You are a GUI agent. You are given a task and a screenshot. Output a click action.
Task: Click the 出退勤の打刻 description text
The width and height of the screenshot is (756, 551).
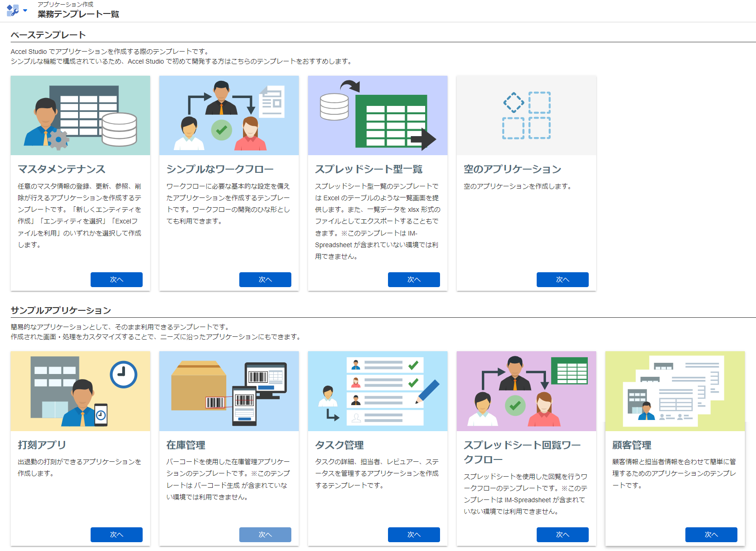(x=79, y=467)
